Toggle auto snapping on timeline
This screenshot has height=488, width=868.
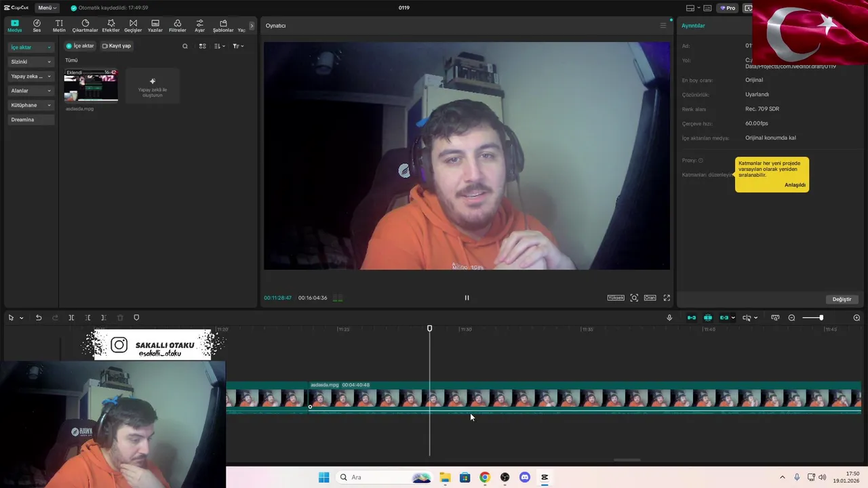(708, 318)
